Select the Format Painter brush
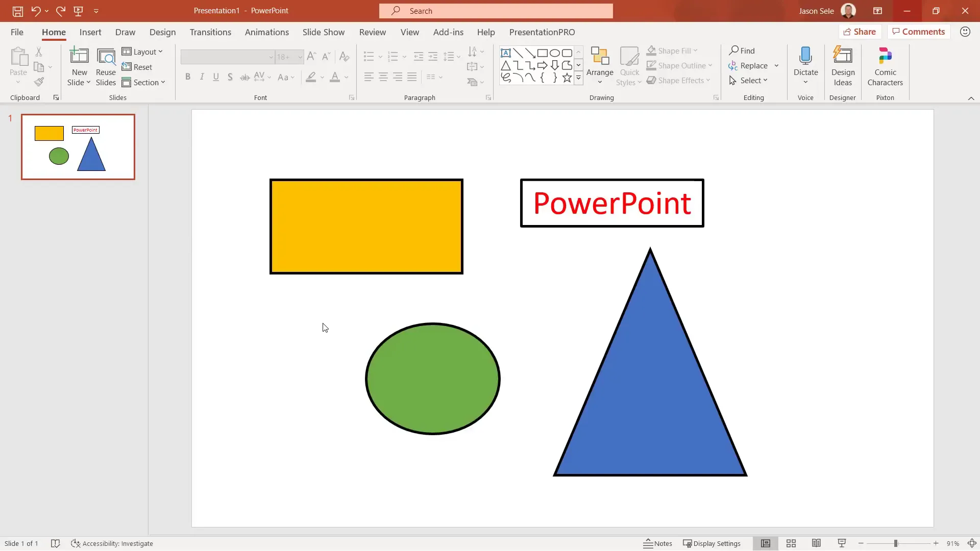 pyautogui.click(x=39, y=82)
